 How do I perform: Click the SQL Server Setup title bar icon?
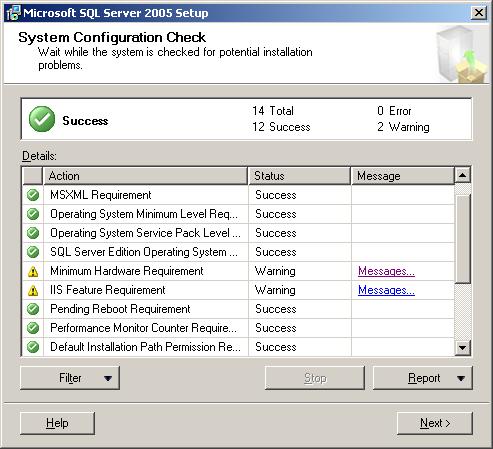(x=13, y=13)
